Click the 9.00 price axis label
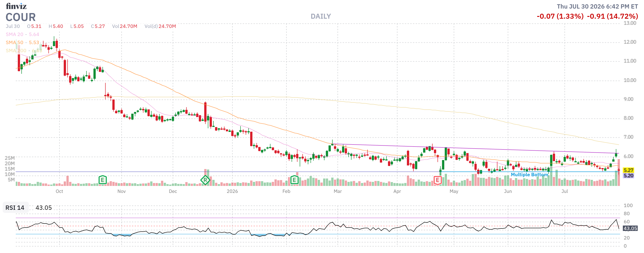The image size is (644, 253). tap(628, 99)
